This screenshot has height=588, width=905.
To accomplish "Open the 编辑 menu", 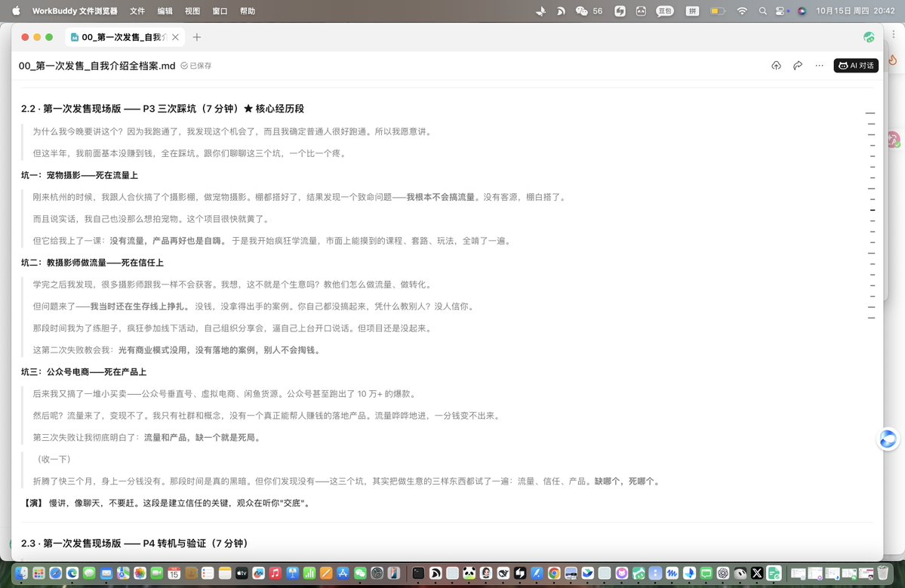I will [x=165, y=11].
